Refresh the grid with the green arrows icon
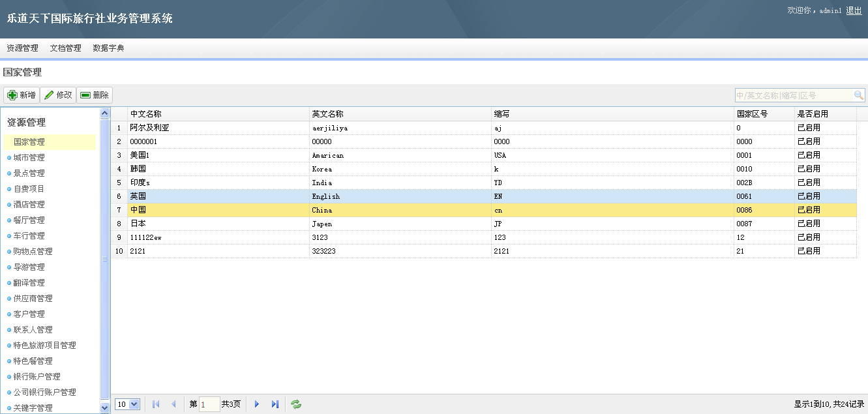868x414 pixels. [296, 404]
